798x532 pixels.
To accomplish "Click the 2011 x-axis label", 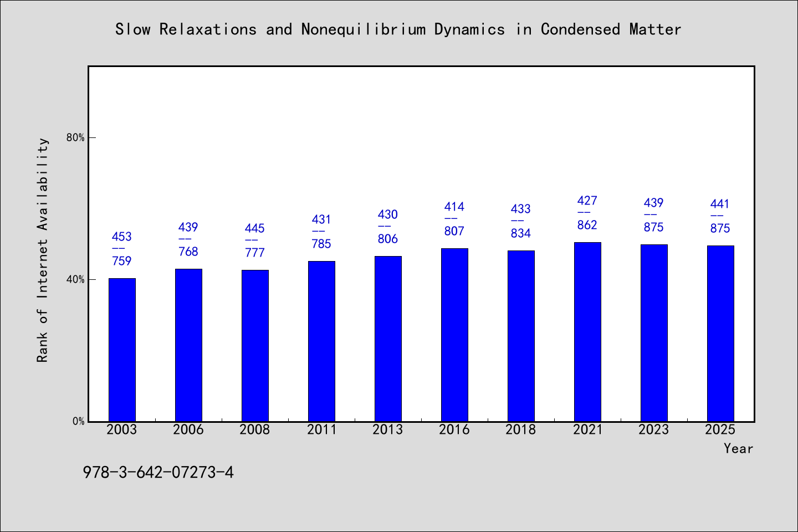I will pos(321,430).
